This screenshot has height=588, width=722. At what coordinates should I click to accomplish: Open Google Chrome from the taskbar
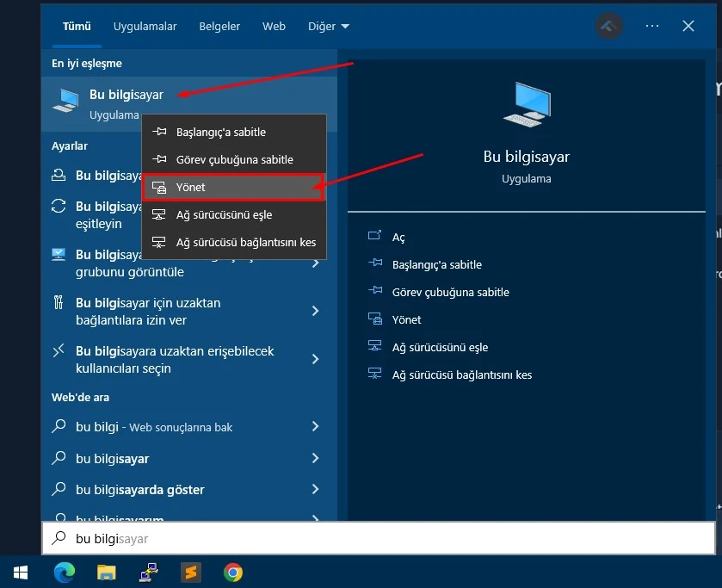[232, 572]
